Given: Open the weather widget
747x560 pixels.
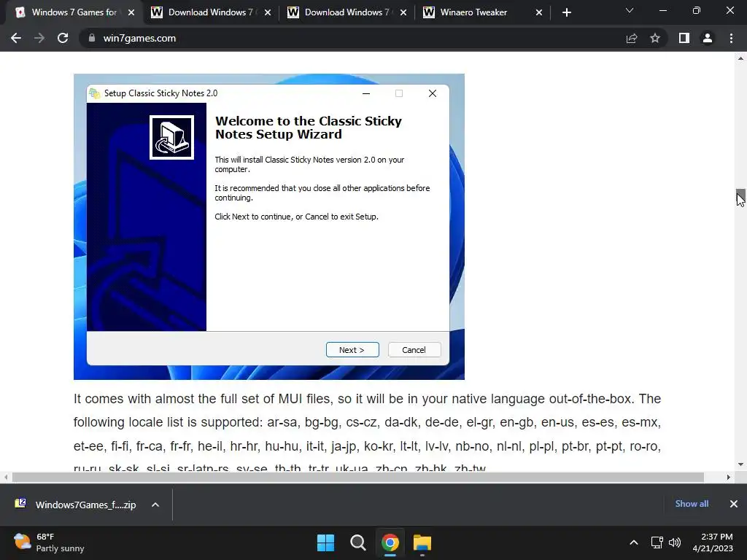Looking at the screenshot, I should coord(49,542).
